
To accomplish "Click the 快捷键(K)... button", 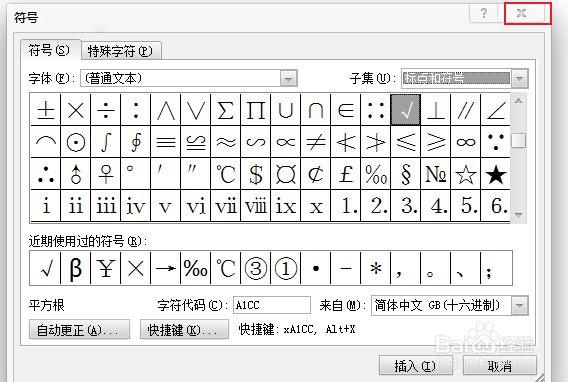I will pyautogui.click(x=184, y=329).
